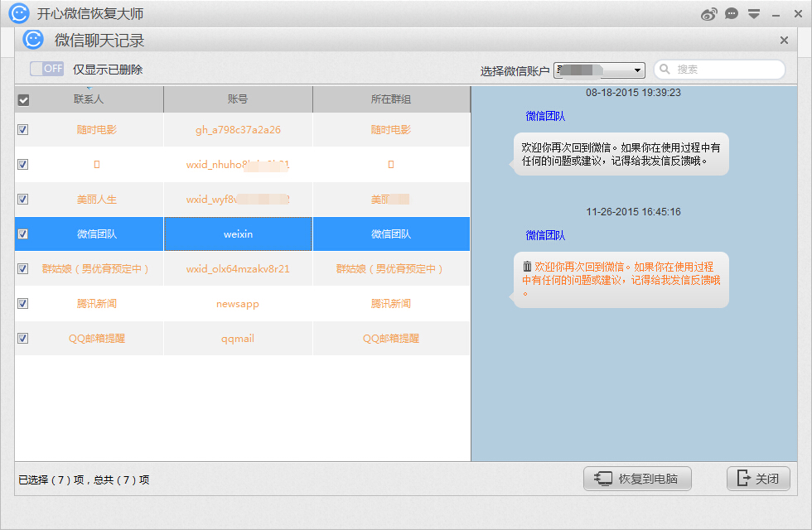Click the search magnifier icon
The image size is (812, 530).
tap(665, 69)
